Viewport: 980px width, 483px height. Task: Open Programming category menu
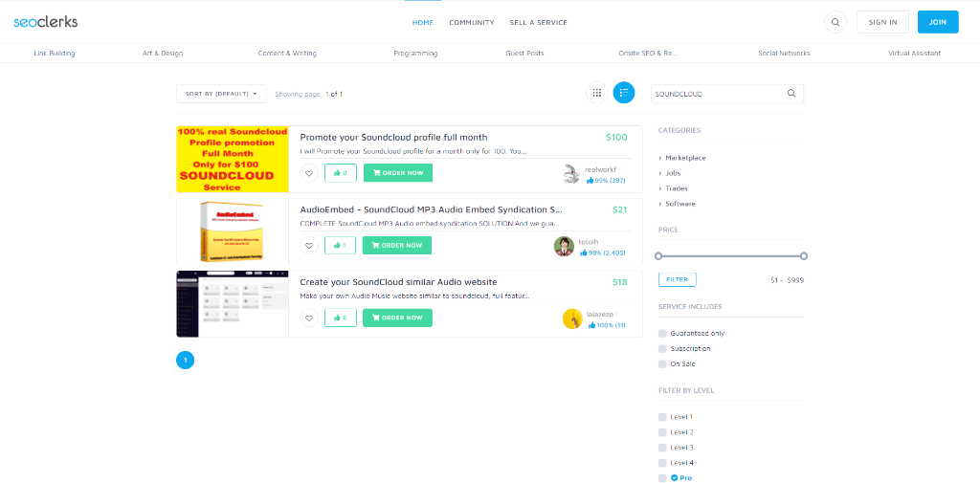tap(415, 54)
